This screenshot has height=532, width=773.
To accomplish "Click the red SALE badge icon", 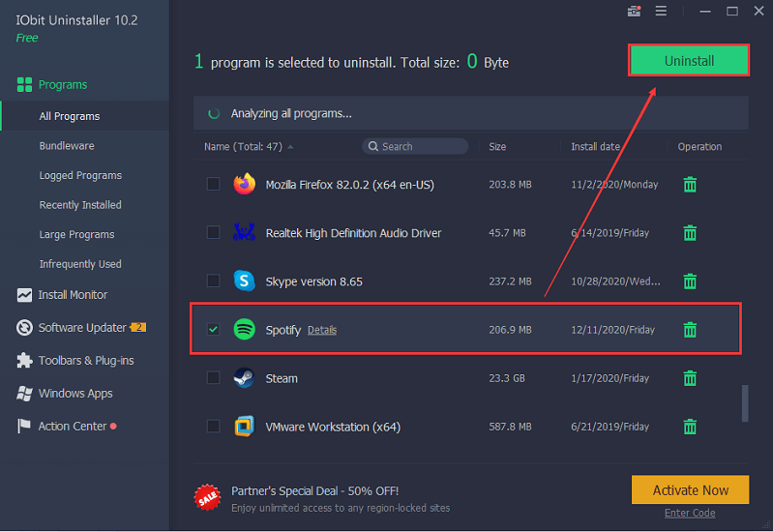I will pos(208,497).
